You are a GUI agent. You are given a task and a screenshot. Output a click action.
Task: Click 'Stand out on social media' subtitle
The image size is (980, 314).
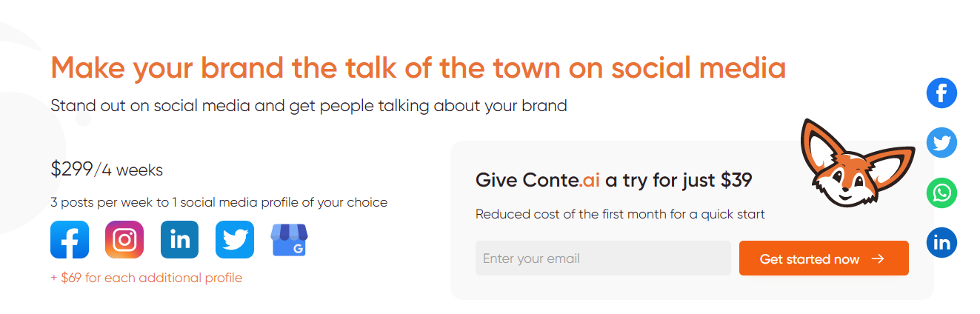(309, 105)
